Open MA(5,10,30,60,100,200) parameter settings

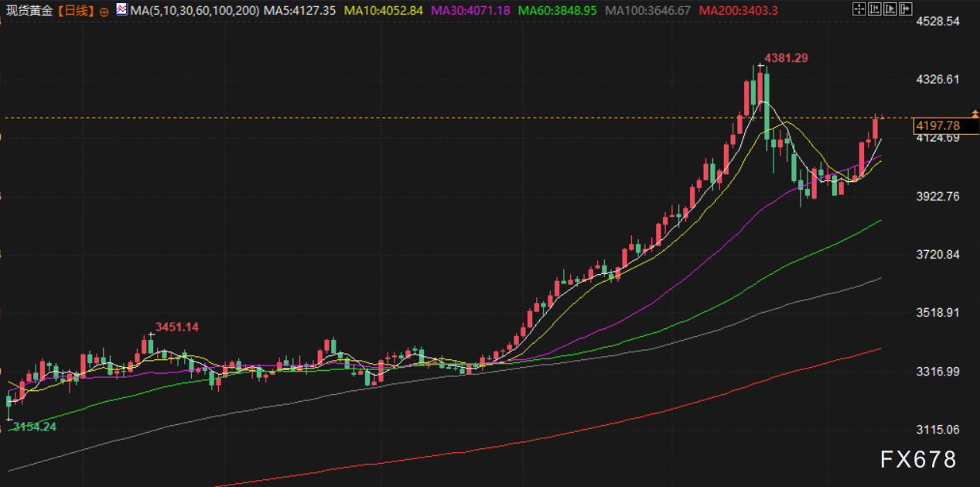tap(195, 11)
